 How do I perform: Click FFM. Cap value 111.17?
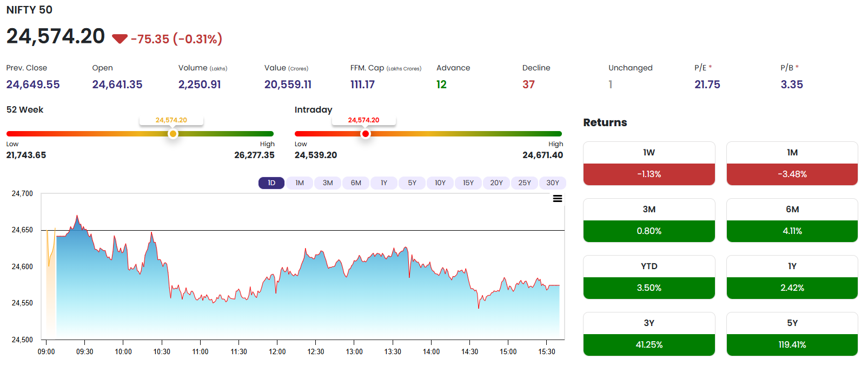point(362,84)
